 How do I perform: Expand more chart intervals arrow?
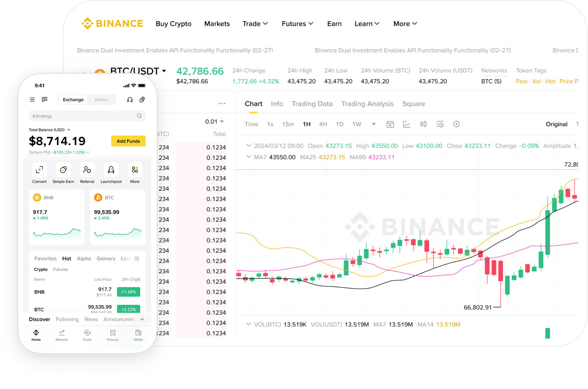click(374, 124)
